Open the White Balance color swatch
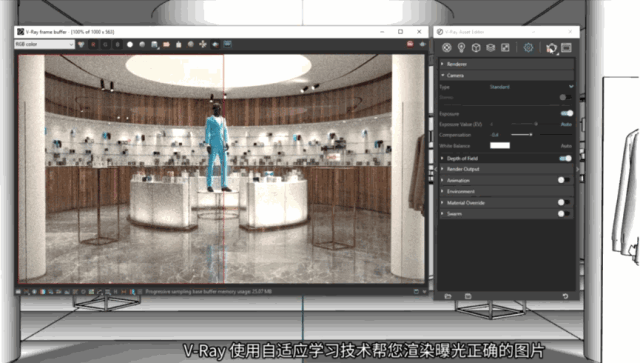The width and height of the screenshot is (640, 363). 500,145
